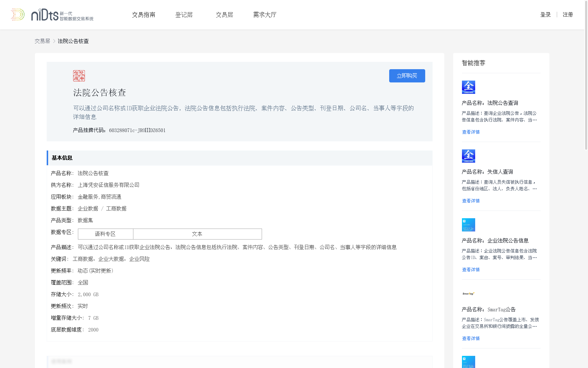
Task: Click the 企业数据 data theme
Action: pos(88,209)
